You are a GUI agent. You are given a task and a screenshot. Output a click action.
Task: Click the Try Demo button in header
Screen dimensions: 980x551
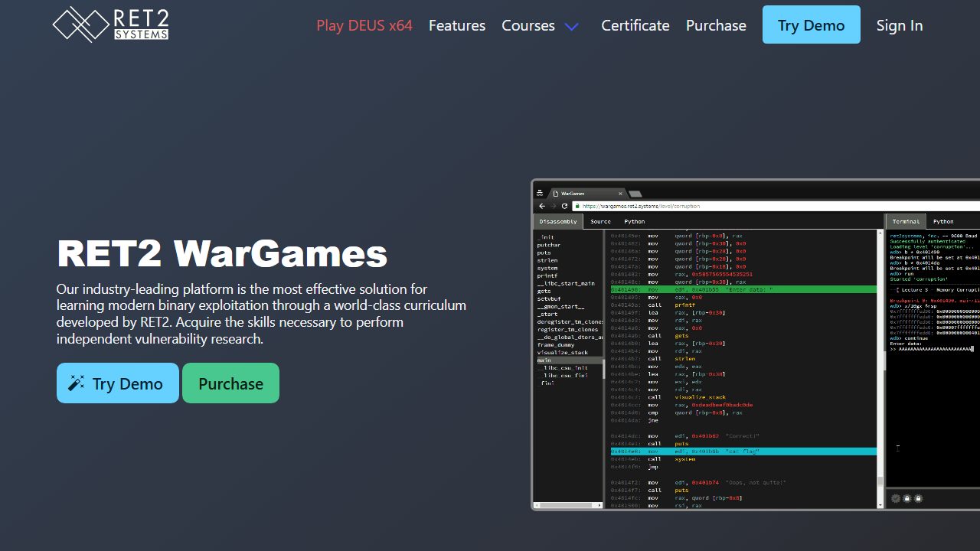812,24
